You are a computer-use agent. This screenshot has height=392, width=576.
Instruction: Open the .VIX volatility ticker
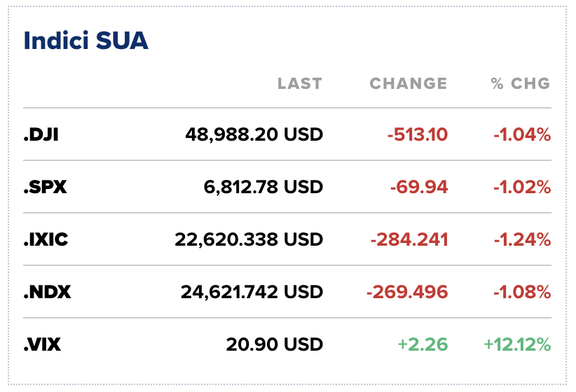click(42, 344)
